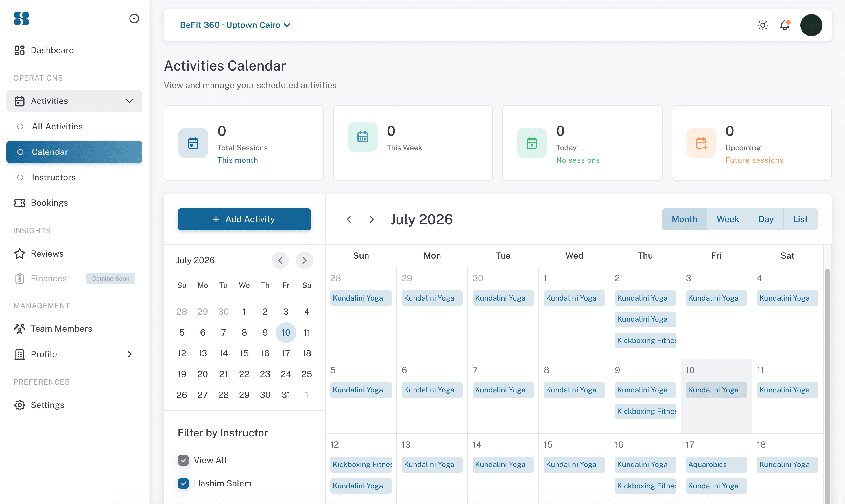Open Kickboxing Fitness event on Thursday 9

pyautogui.click(x=645, y=411)
